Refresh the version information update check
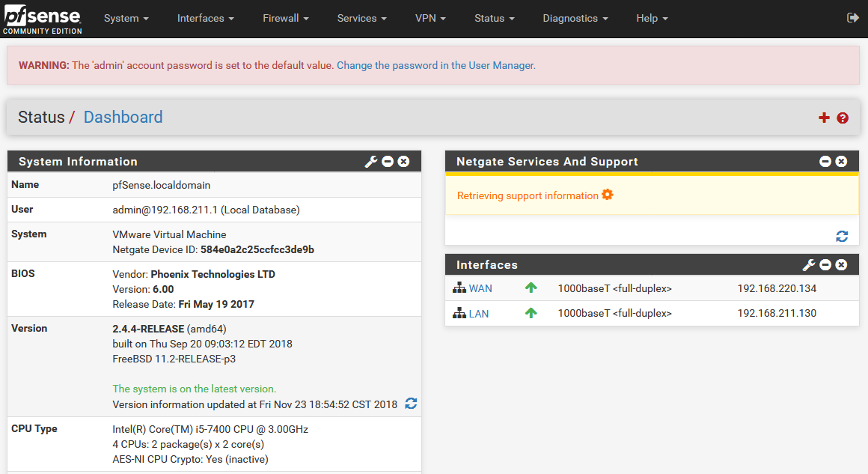 [x=411, y=403]
